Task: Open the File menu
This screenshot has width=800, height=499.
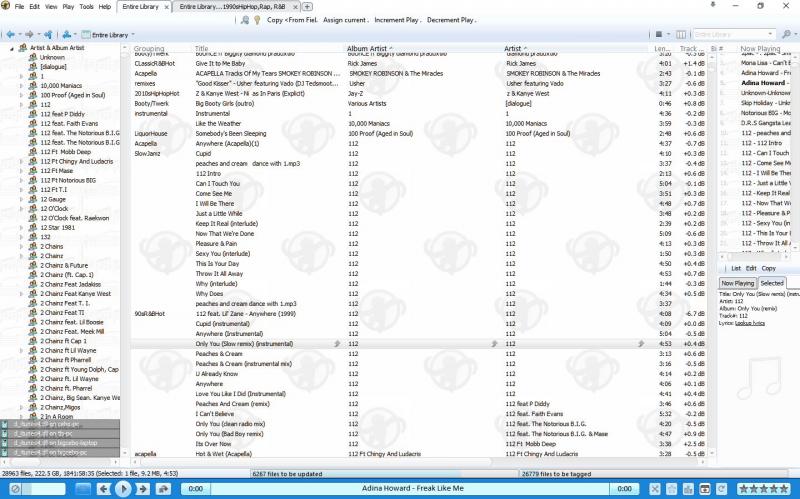Action: [x=19, y=7]
